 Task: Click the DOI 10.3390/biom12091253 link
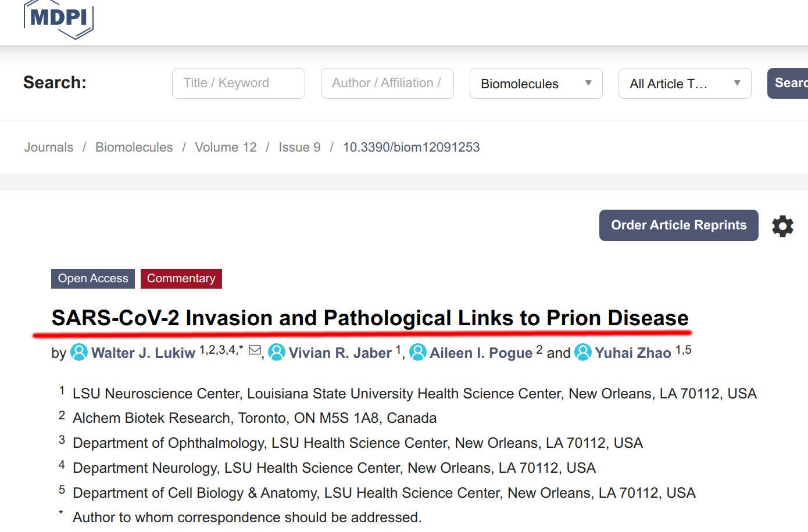pyautogui.click(x=412, y=148)
